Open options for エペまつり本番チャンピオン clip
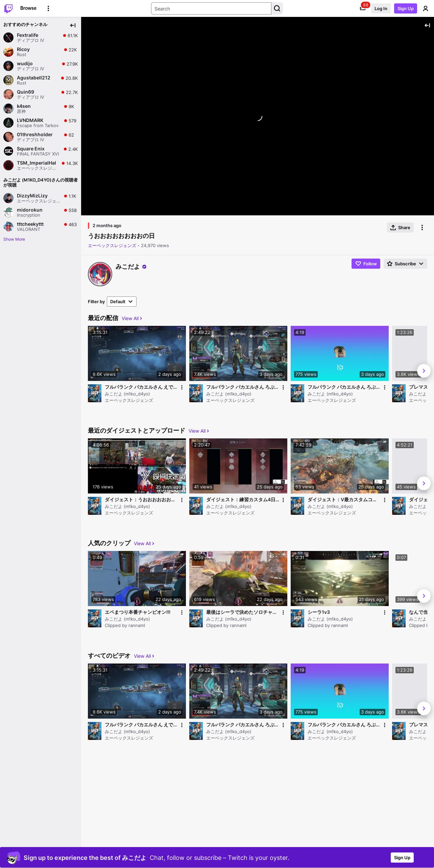Viewport: 434px width, 868px height. coord(182,612)
